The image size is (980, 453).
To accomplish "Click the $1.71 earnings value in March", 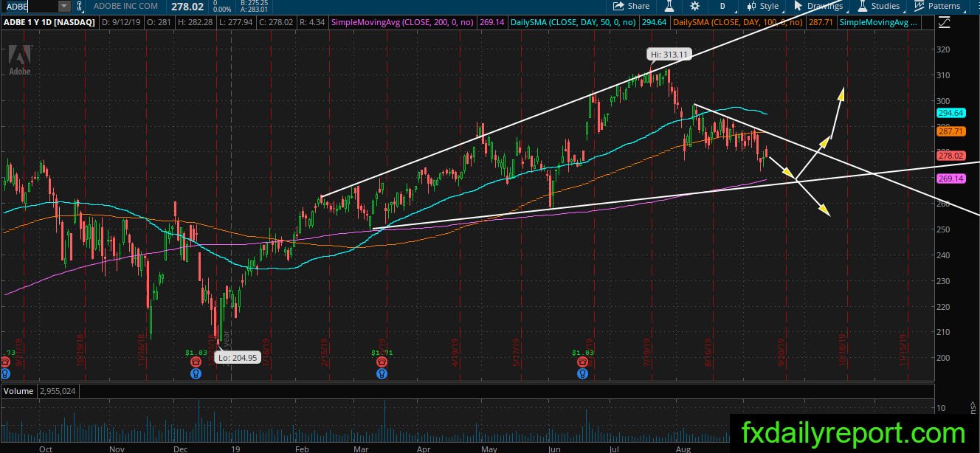I will pyautogui.click(x=381, y=353).
